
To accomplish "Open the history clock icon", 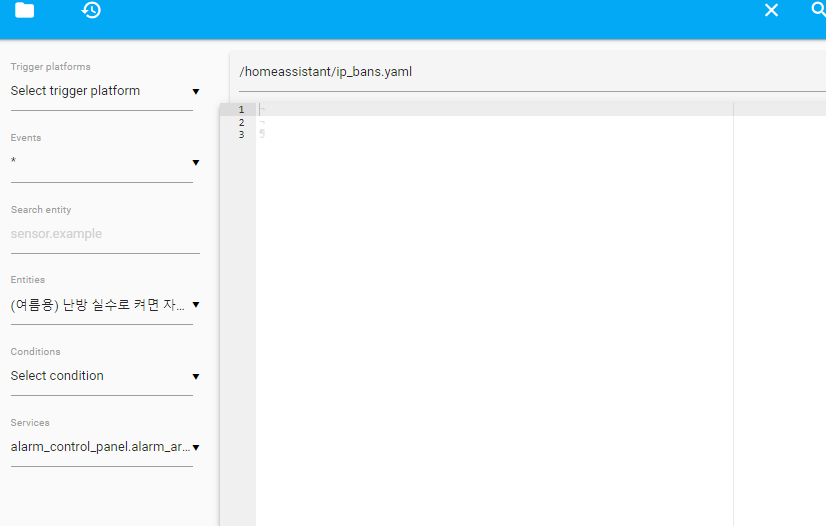I will coord(91,10).
